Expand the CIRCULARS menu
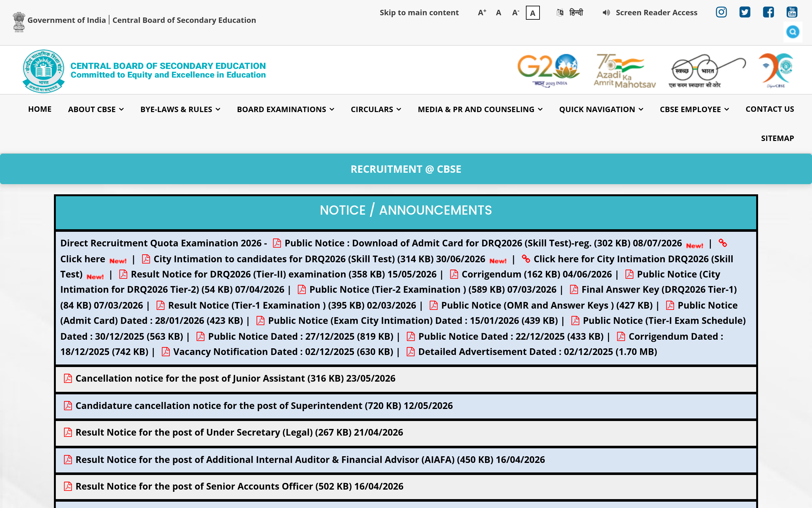 coord(376,109)
